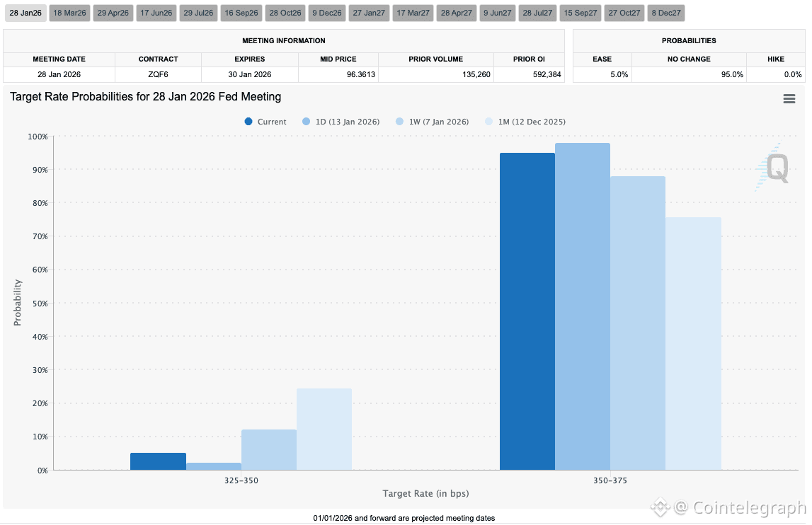The image size is (812, 525).
Task: Open the chart hamburger context menu
Action: 789,99
